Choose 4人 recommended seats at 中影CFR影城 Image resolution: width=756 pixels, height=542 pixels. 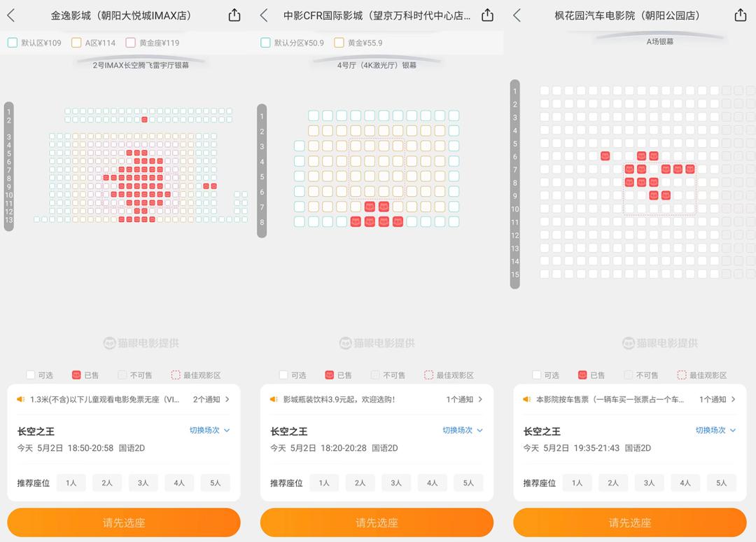coord(432,482)
